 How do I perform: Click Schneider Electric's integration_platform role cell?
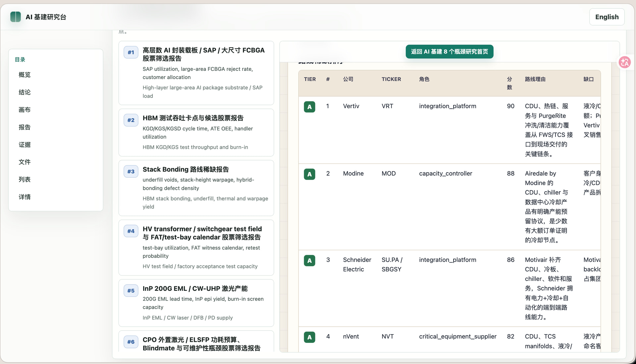[x=448, y=260]
